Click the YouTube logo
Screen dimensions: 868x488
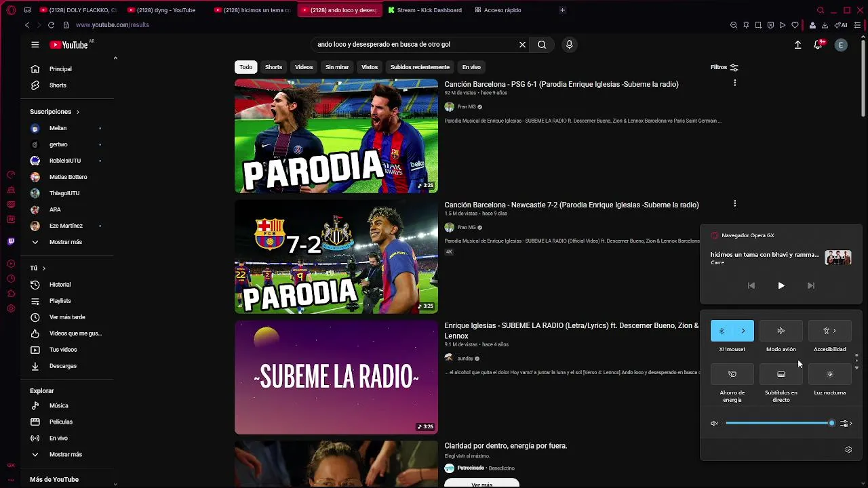(x=69, y=45)
